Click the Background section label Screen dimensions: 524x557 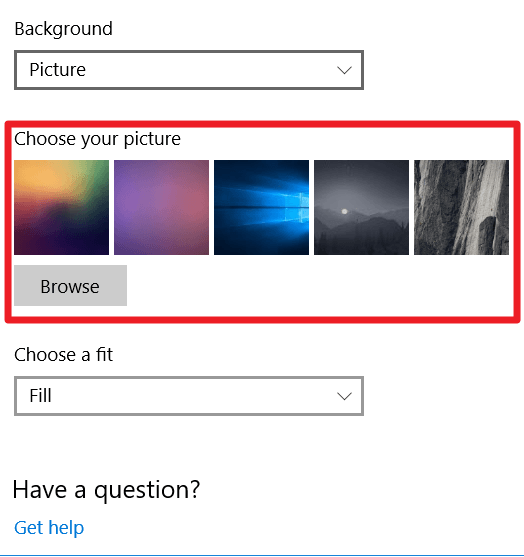tap(64, 29)
